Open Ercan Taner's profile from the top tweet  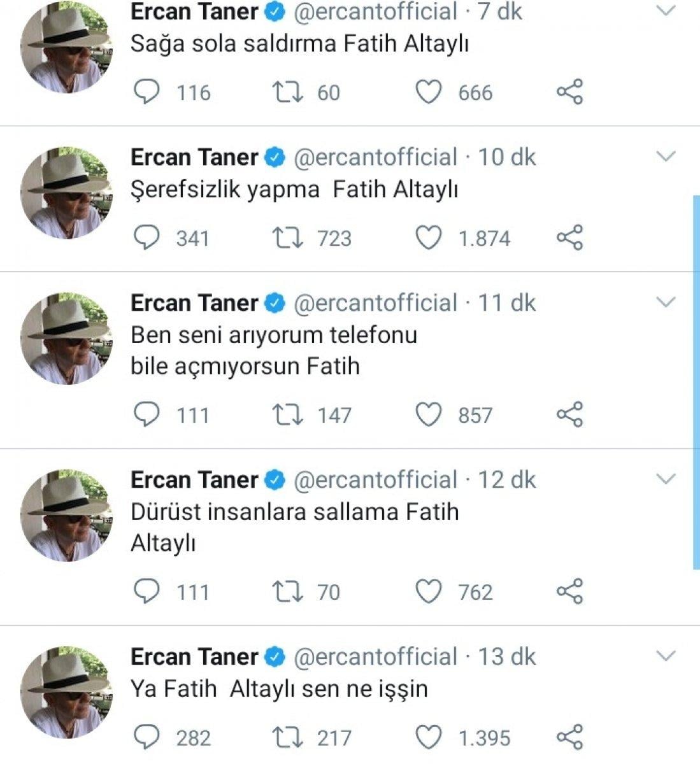[194, 11]
